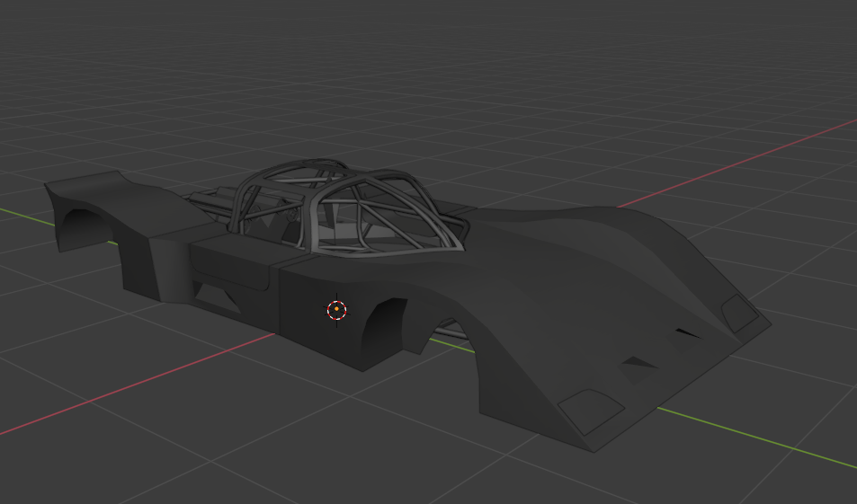
Task: Click the rear fender wheel arch opening
Action: coord(84,228)
